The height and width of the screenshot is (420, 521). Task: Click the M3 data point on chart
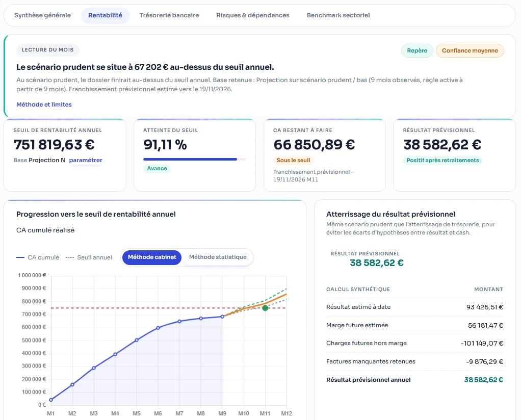pyautogui.click(x=94, y=368)
